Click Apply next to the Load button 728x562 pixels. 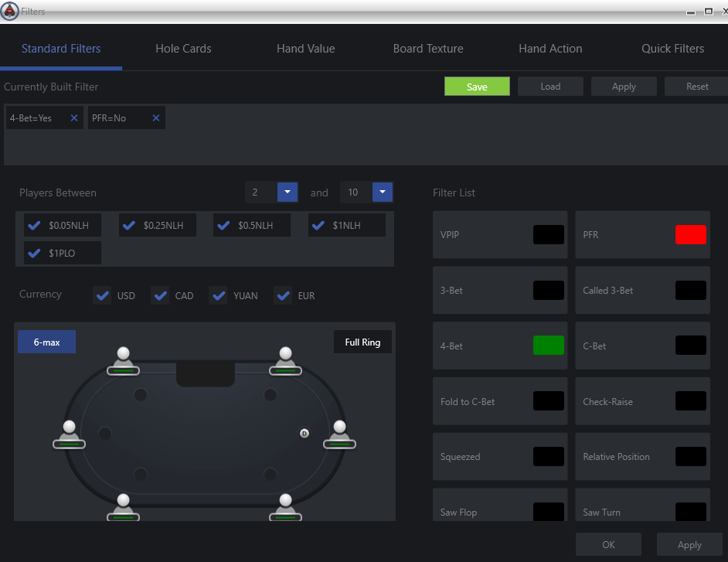click(x=624, y=87)
